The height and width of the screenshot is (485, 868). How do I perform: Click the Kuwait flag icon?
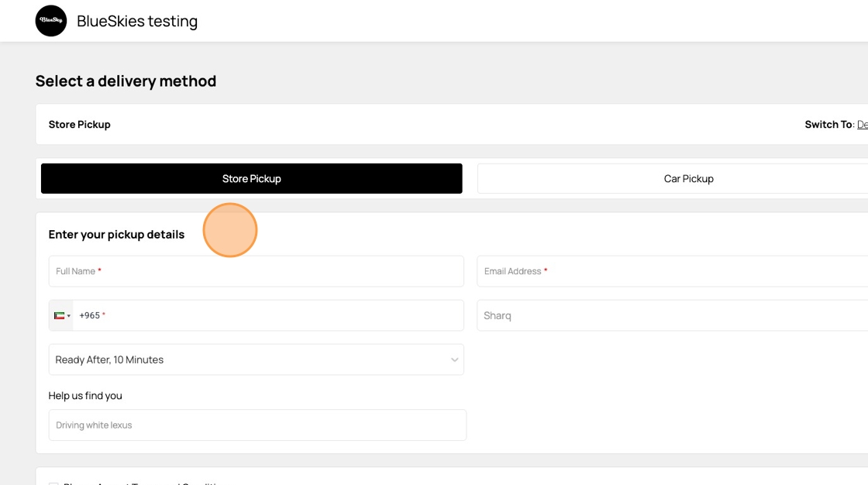pyautogui.click(x=59, y=315)
